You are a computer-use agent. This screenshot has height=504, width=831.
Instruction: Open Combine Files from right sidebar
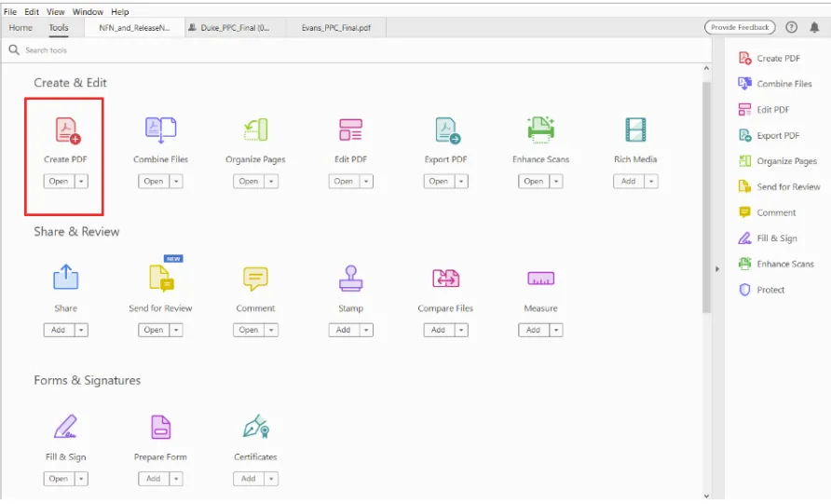(775, 84)
